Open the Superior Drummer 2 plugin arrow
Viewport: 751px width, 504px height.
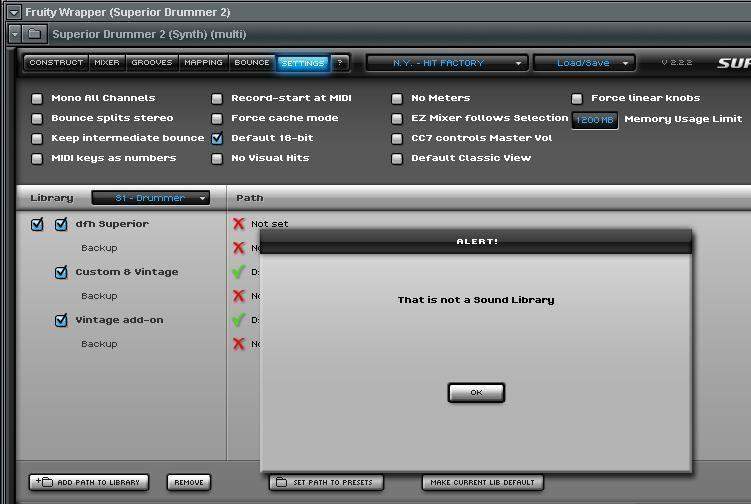coord(15,34)
